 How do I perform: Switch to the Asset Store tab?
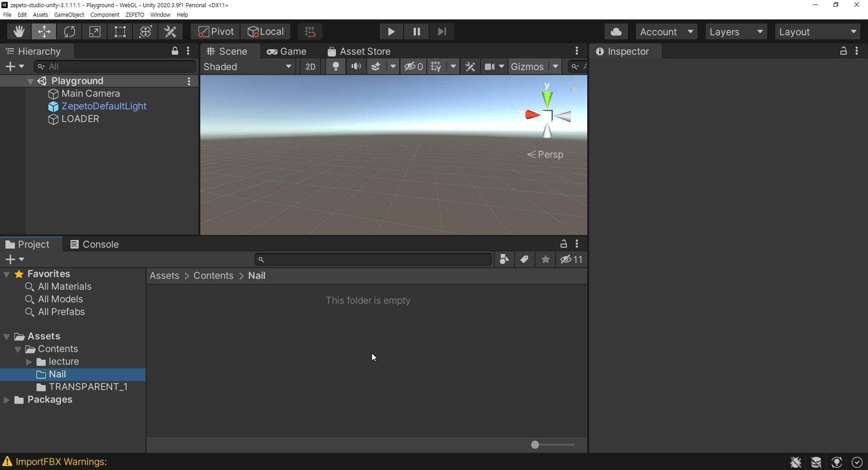(359, 52)
